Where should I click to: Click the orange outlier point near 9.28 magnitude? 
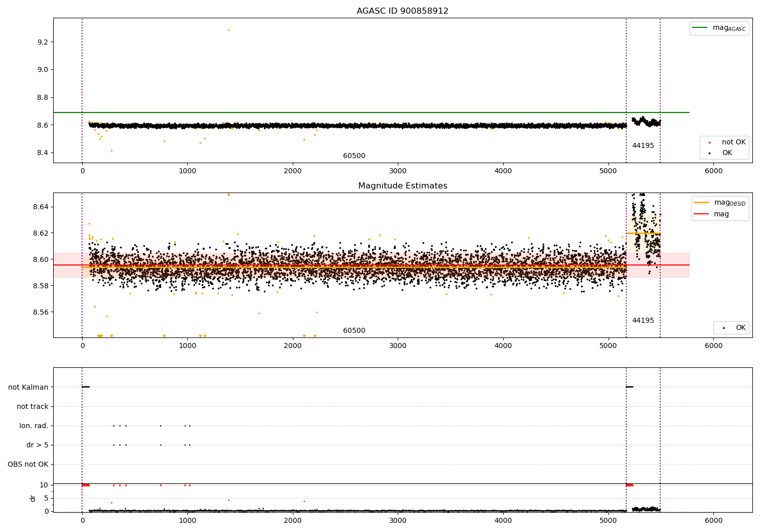229,30
